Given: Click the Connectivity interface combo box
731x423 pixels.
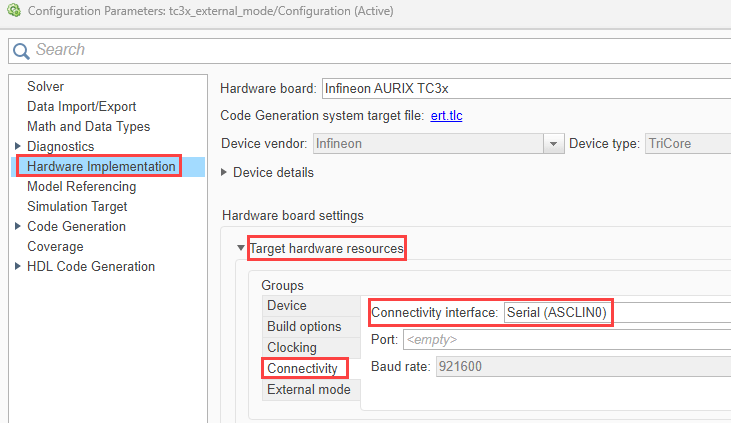Looking at the screenshot, I should 616,313.
